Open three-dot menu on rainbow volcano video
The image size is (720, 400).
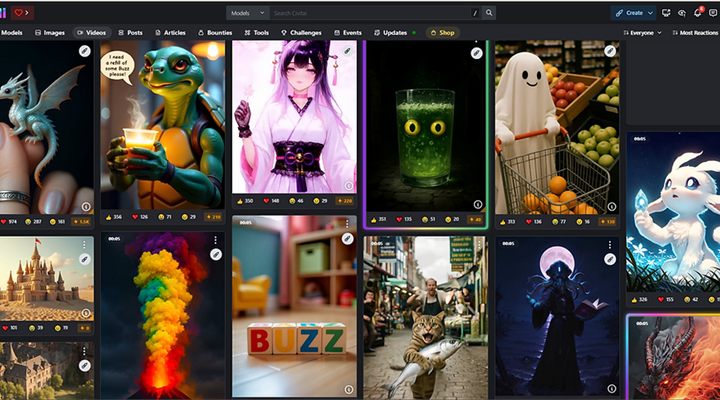[215, 240]
